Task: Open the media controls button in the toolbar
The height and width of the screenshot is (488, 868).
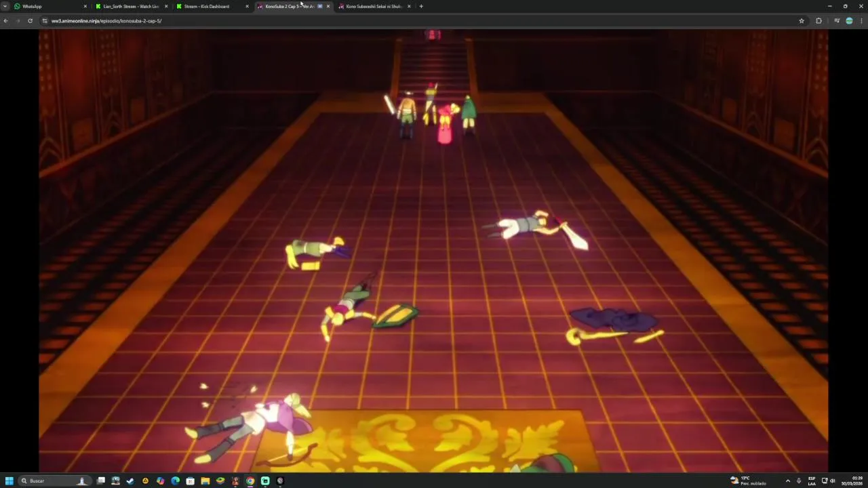Action: click(x=837, y=21)
